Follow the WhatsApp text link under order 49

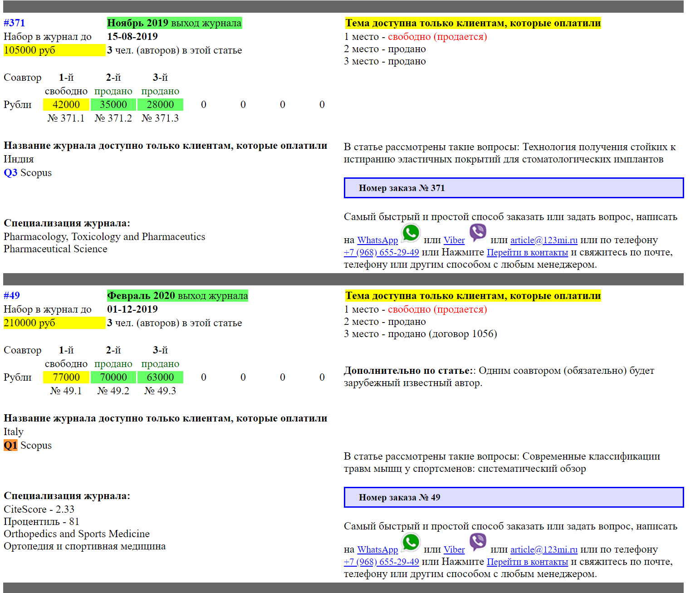pos(377,550)
